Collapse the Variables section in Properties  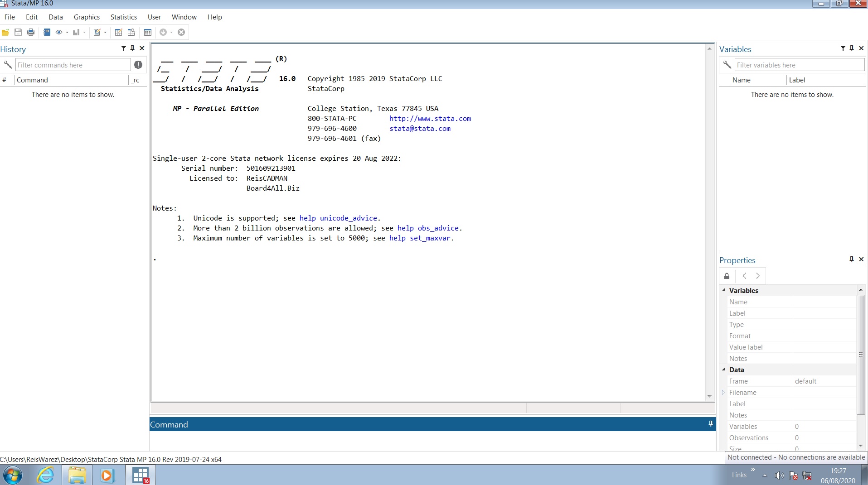click(724, 290)
